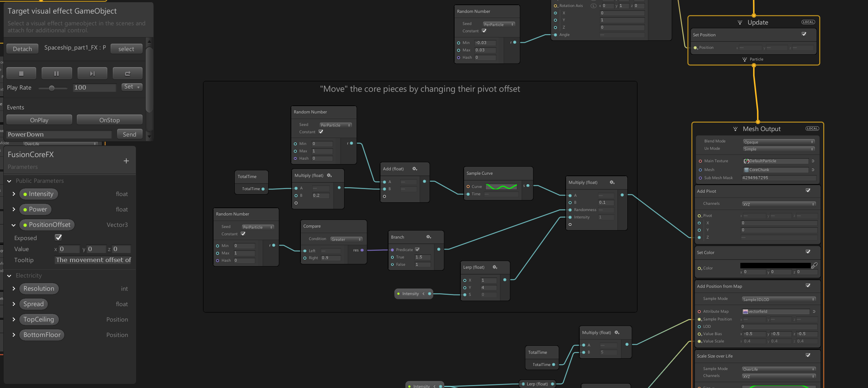
Task: Open settings gear on Add (float) node
Action: (415, 169)
